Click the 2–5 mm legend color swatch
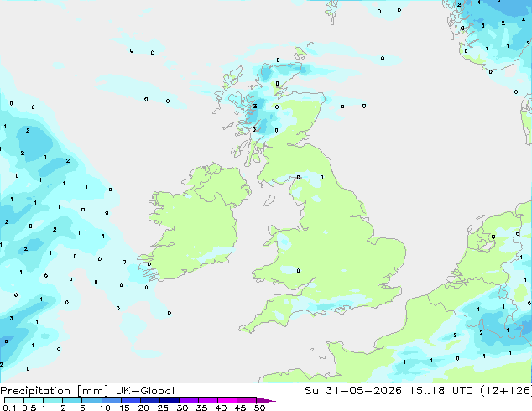532x411 pixels. pos(72,400)
